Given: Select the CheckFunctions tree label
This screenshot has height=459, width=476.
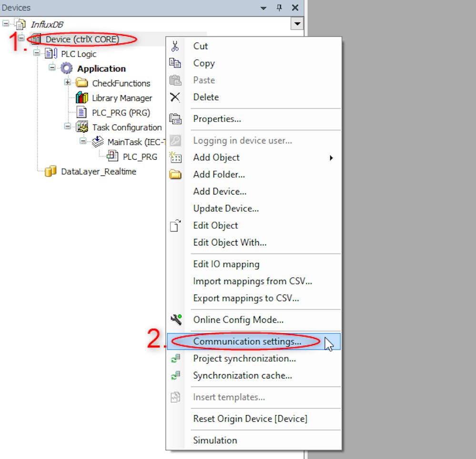Looking at the screenshot, I should point(121,83).
